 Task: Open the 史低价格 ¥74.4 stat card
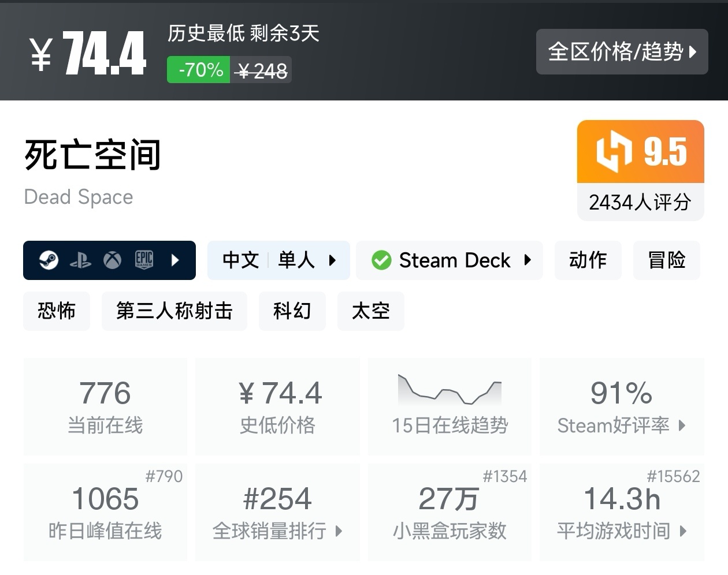click(x=277, y=406)
